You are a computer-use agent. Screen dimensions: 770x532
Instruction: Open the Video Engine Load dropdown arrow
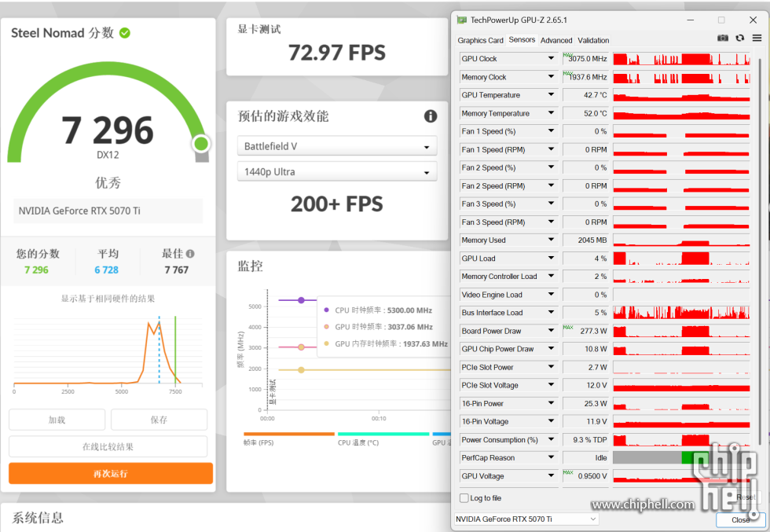[x=551, y=294]
